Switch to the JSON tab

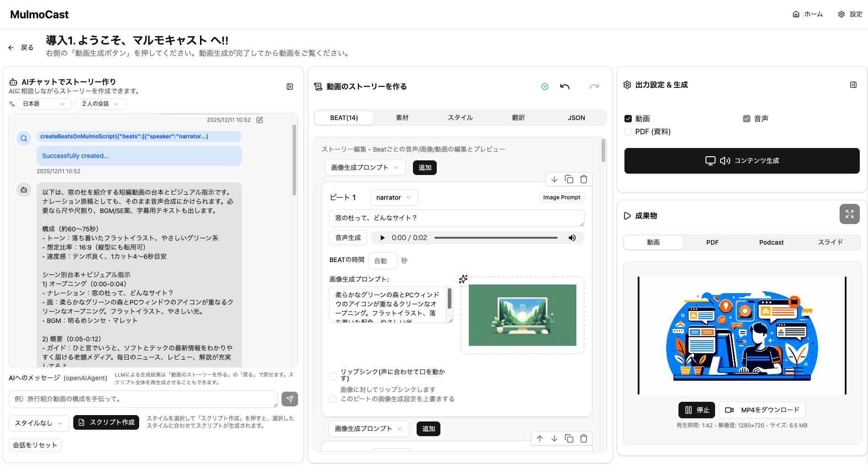pos(576,118)
